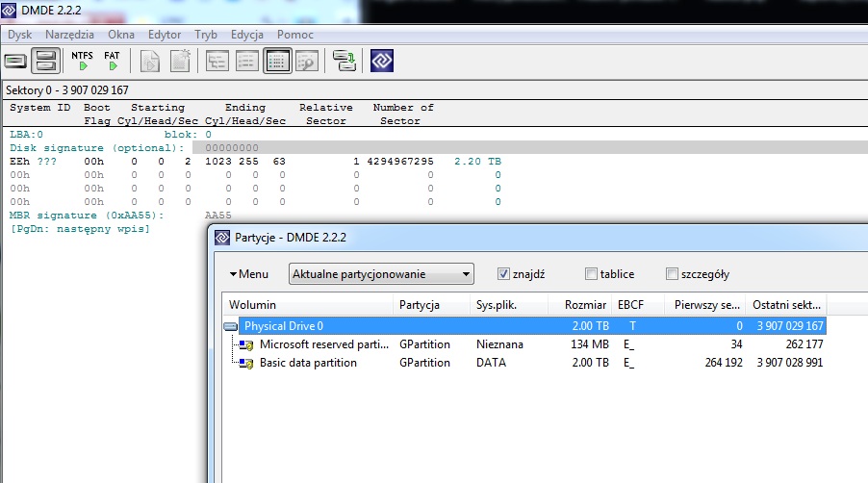Click the open document toolbar icon

point(149,61)
